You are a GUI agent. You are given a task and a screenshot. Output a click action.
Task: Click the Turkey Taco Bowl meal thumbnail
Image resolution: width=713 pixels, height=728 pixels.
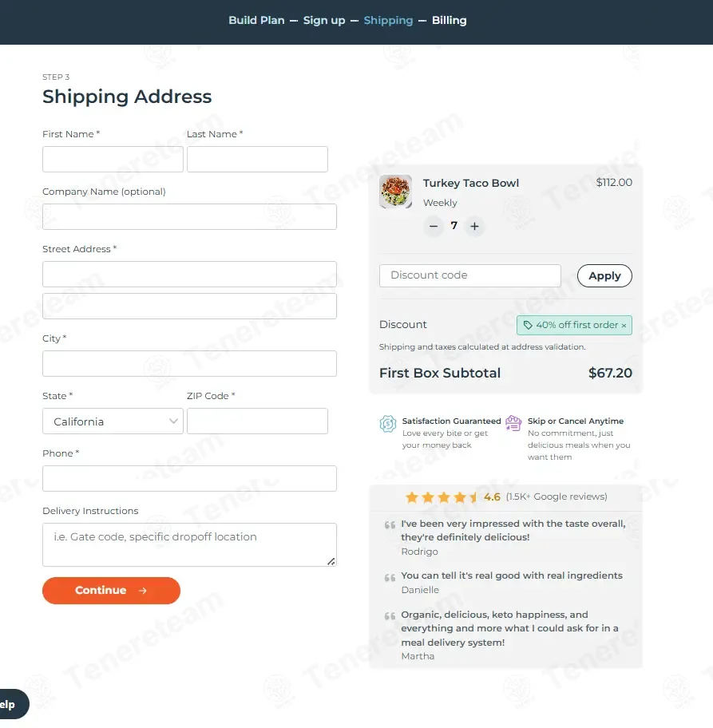pyautogui.click(x=395, y=192)
